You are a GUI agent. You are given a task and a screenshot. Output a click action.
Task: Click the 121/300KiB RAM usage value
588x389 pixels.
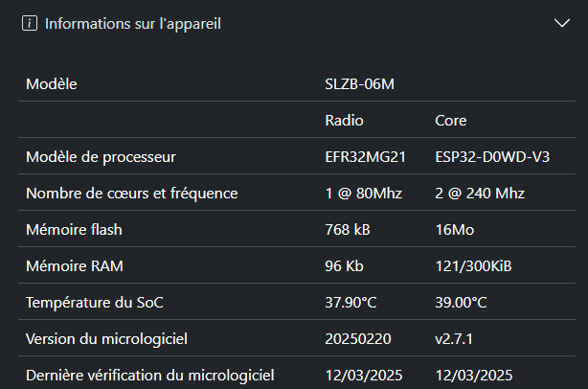(473, 266)
